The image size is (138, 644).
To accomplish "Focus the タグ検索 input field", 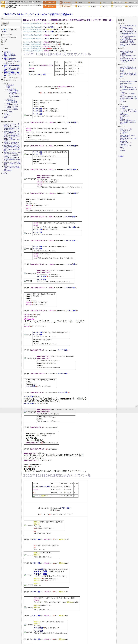I will [11, 27].
